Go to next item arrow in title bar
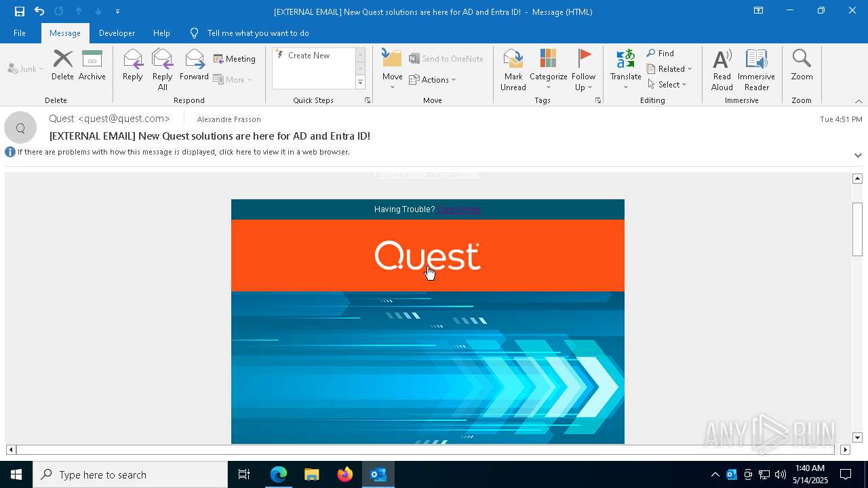This screenshot has width=868, height=488. point(98,12)
